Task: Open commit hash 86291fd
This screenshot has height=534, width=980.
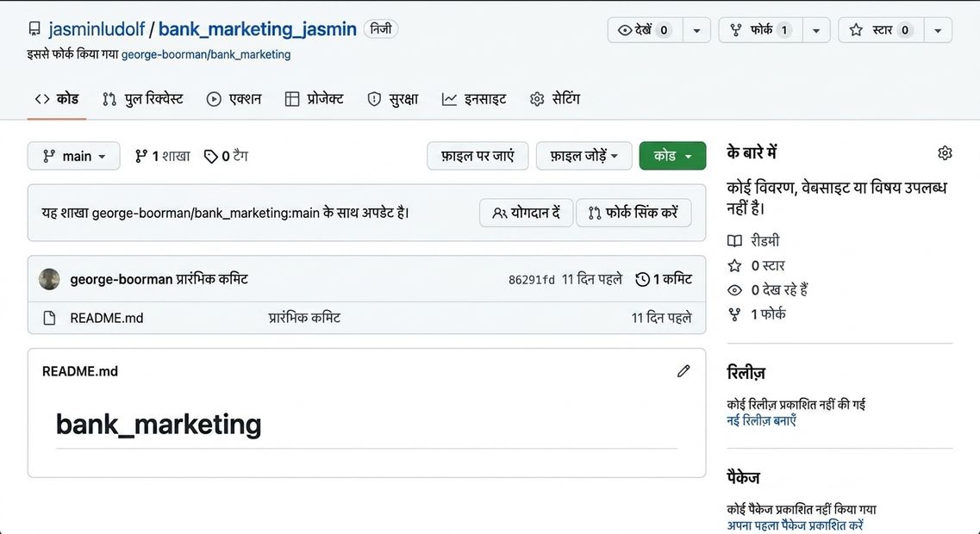Action: (531, 280)
